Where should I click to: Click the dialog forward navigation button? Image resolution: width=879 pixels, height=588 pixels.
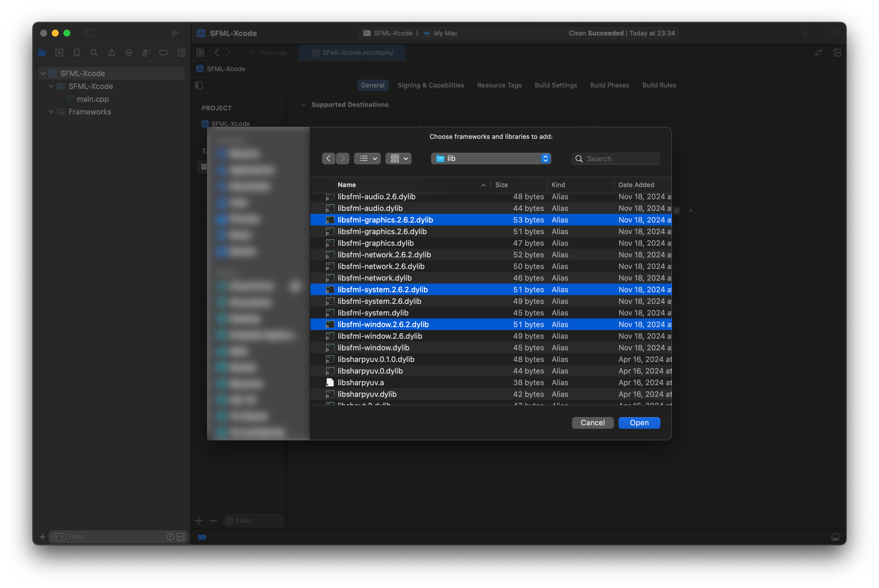tap(342, 159)
